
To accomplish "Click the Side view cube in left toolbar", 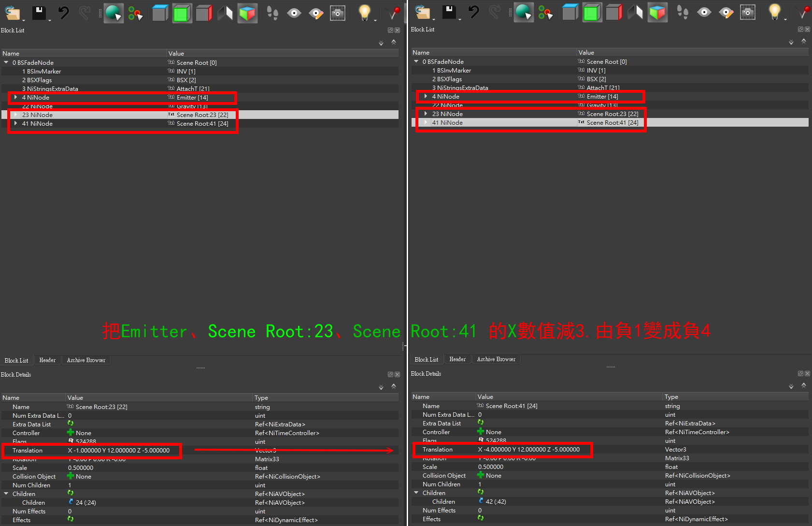I will (x=203, y=13).
